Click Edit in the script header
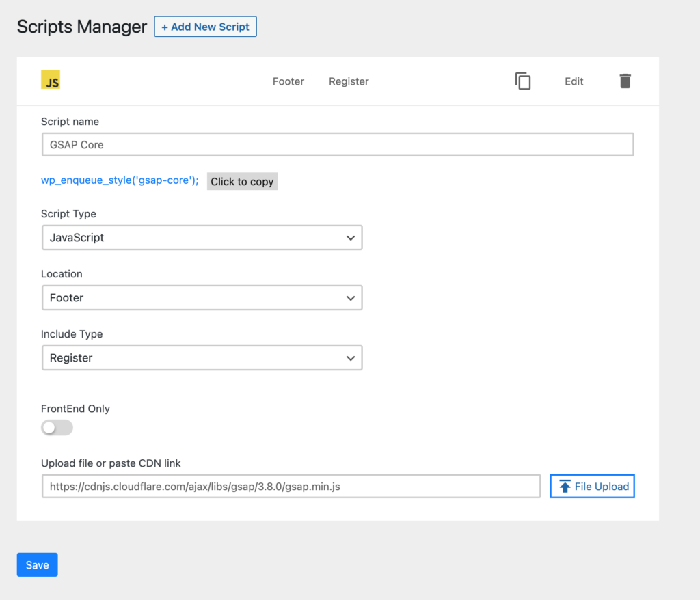 point(574,81)
